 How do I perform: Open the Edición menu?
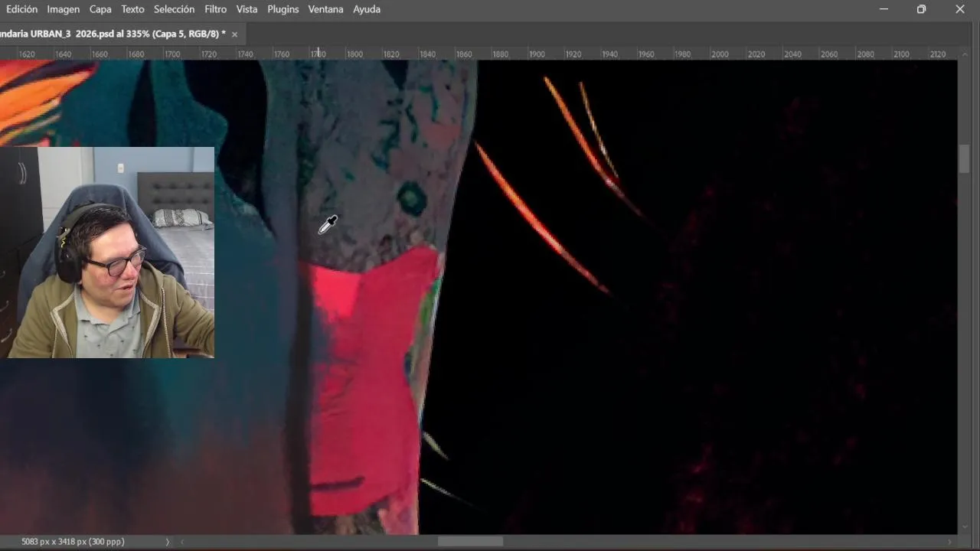(x=21, y=9)
